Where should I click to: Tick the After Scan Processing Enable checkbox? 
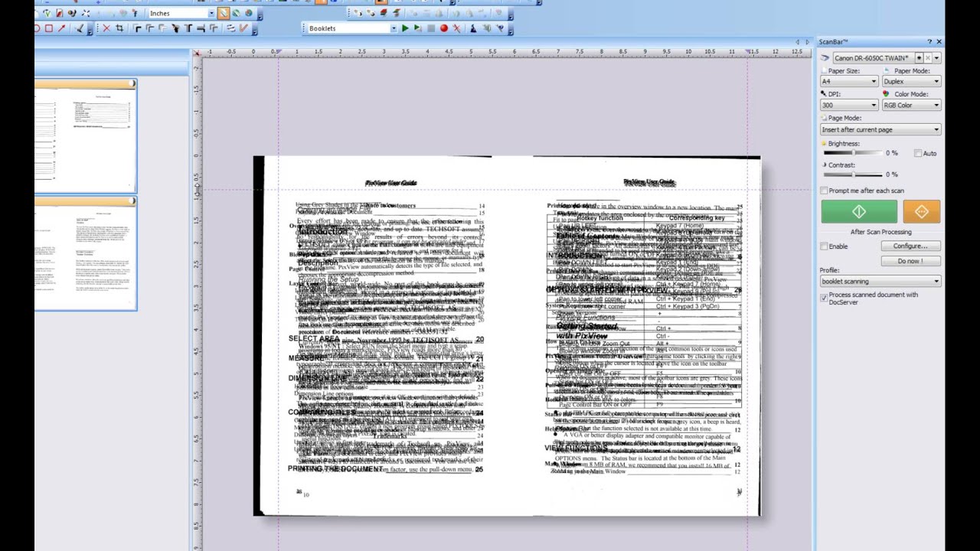[824, 246]
